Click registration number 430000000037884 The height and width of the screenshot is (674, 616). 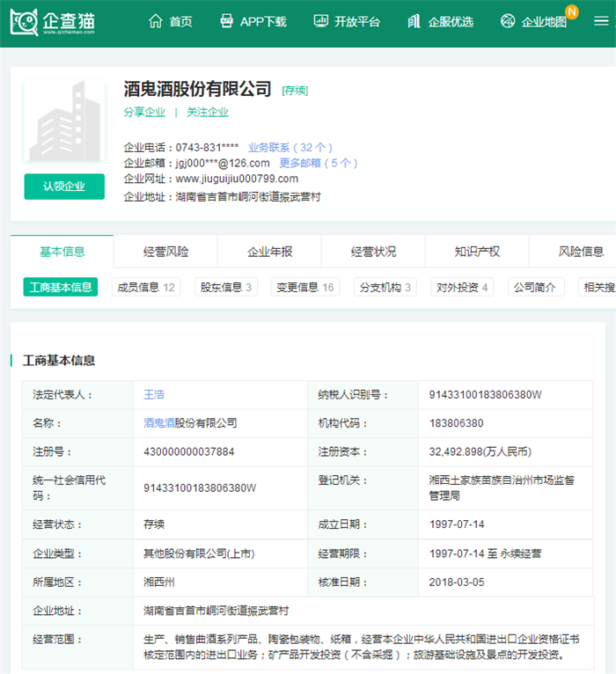pos(188,451)
